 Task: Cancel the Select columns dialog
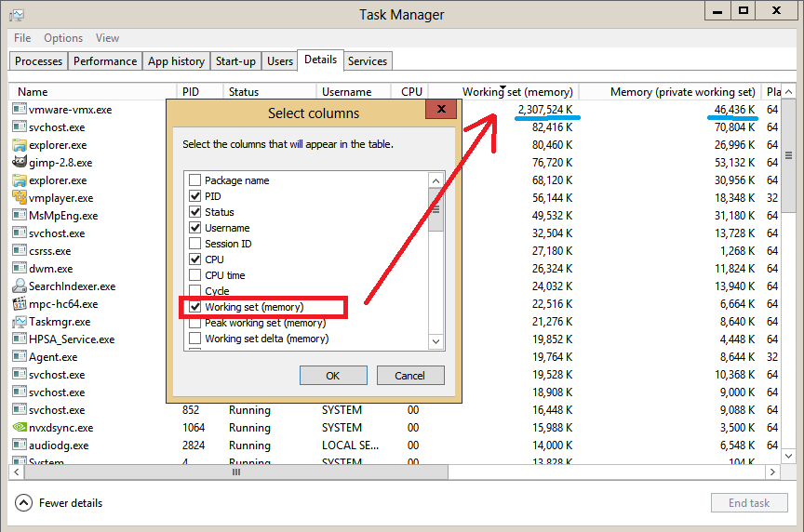pos(409,376)
